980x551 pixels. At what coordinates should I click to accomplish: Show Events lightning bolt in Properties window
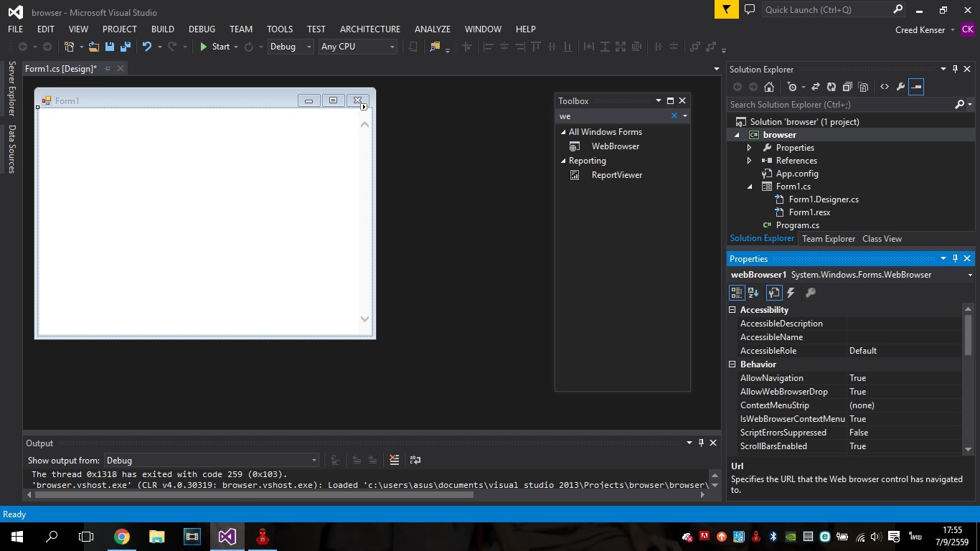pyautogui.click(x=791, y=293)
